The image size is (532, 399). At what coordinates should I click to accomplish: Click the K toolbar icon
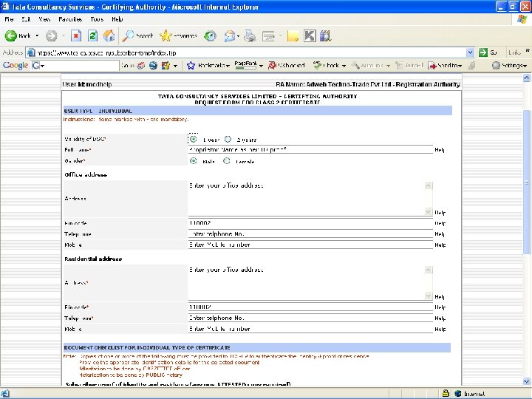[310, 35]
